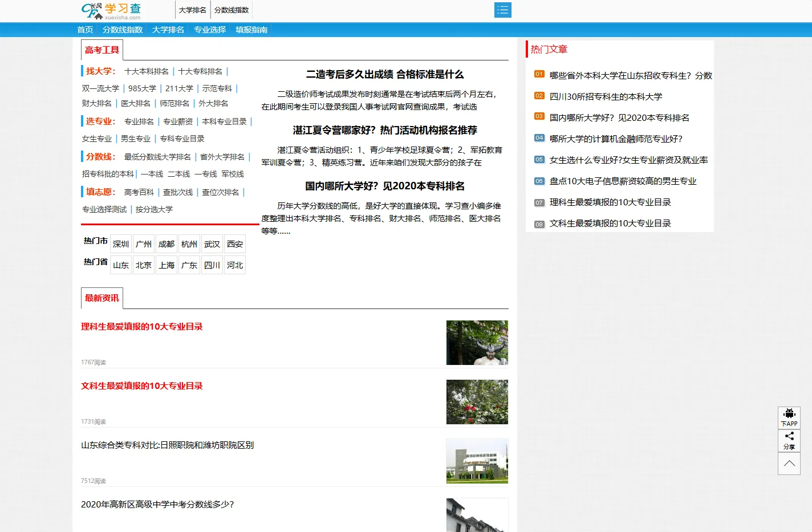The image size is (812, 532).
Task: Click the statue thumbnail beside 理科生 article
Action: [x=477, y=343]
